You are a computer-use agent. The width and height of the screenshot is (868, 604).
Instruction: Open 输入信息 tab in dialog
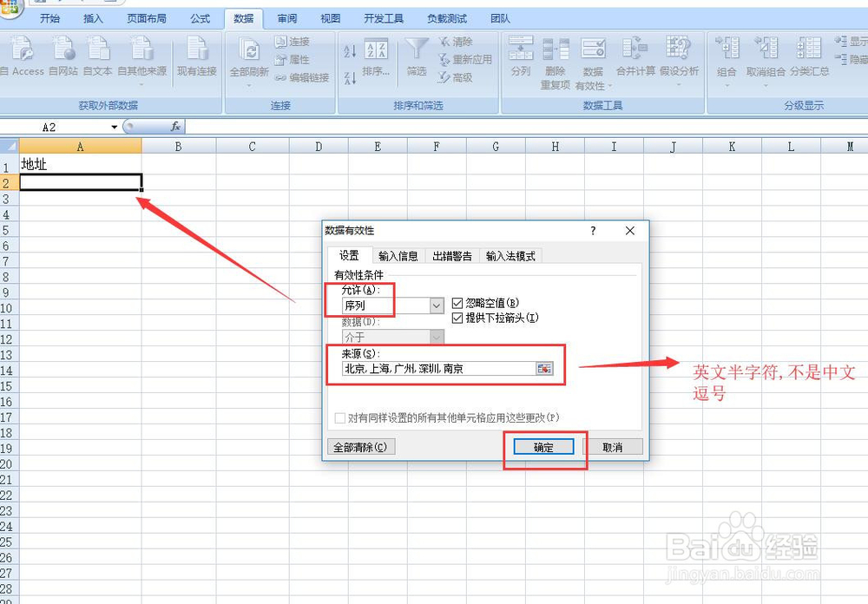[398, 256]
